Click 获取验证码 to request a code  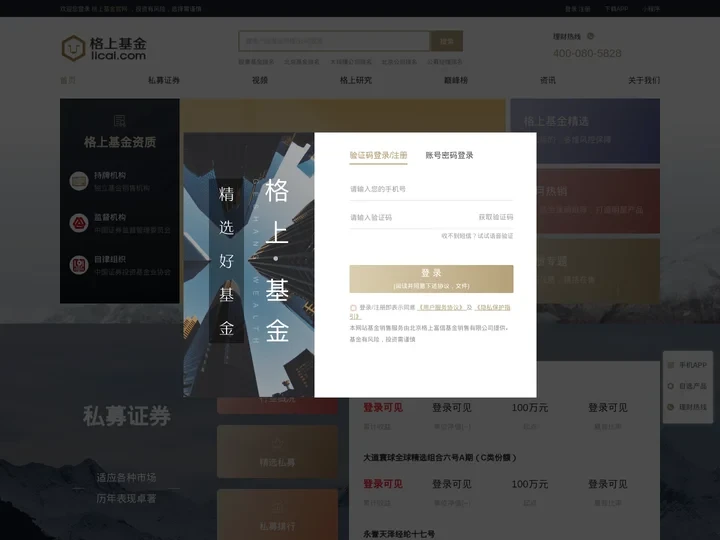(x=496, y=217)
